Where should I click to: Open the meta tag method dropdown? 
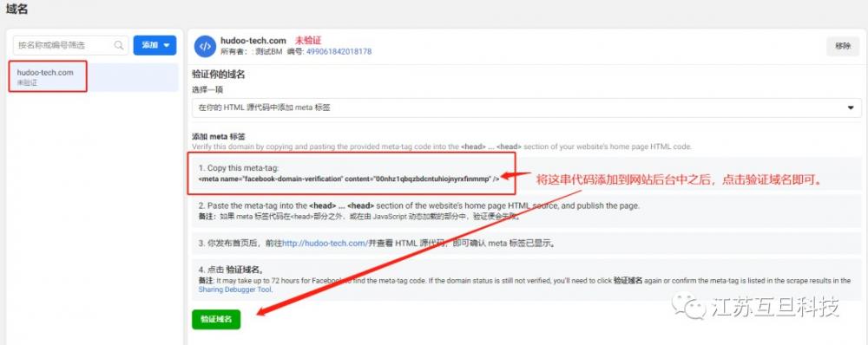click(x=527, y=107)
